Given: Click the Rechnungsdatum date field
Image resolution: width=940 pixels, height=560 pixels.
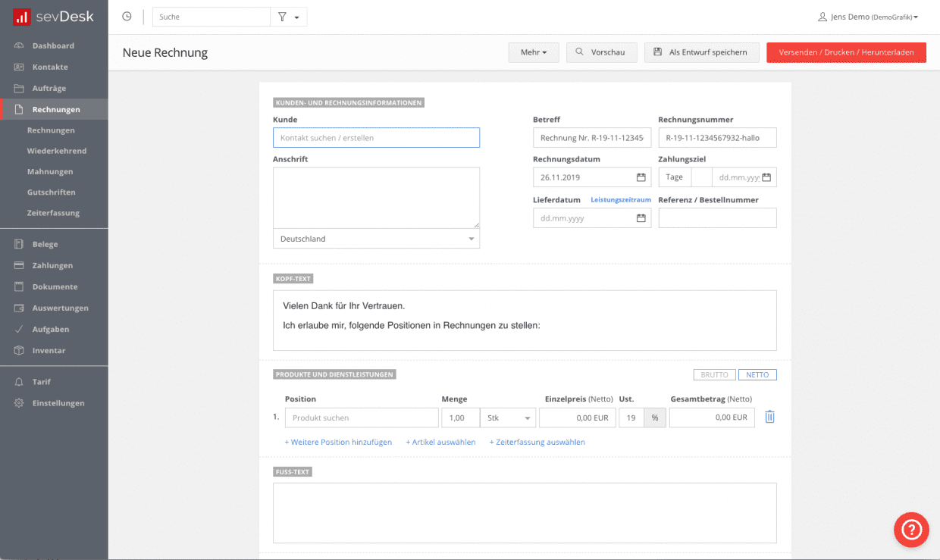Looking at the screenshot, I should (592, 177).
